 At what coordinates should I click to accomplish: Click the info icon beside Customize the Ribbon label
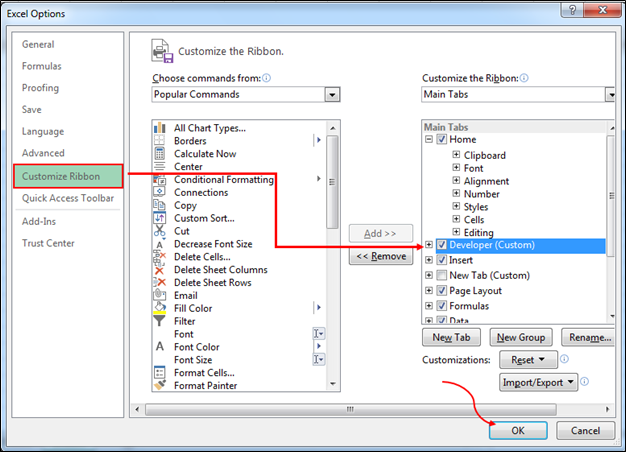pos(524,78)
